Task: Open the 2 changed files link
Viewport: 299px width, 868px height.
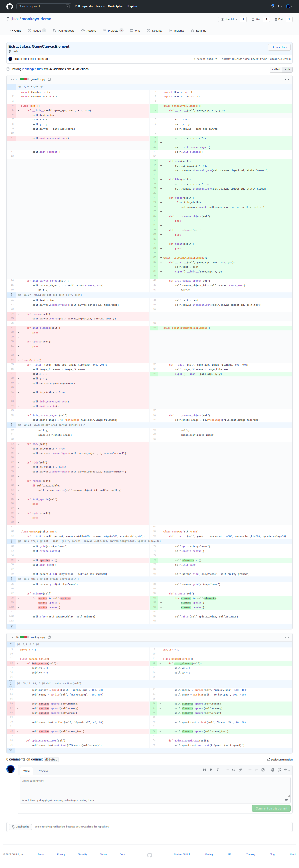Action: (32, 69)
